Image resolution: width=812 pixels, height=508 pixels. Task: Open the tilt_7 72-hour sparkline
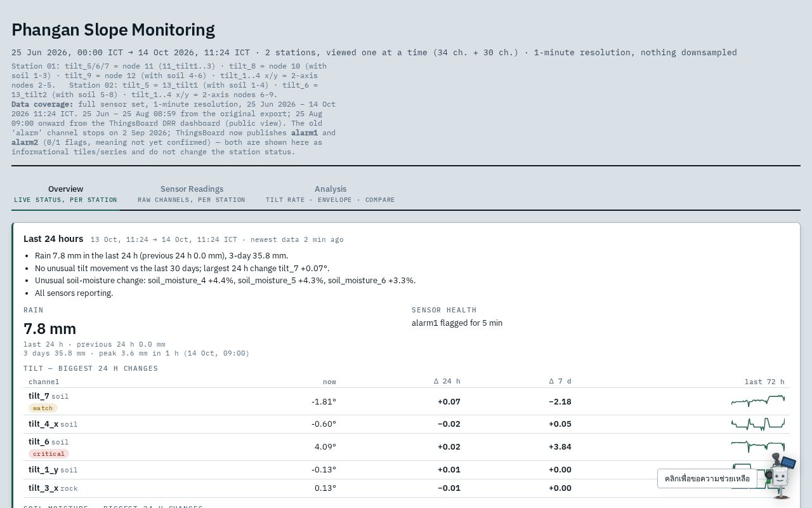[x=758, y=401]
